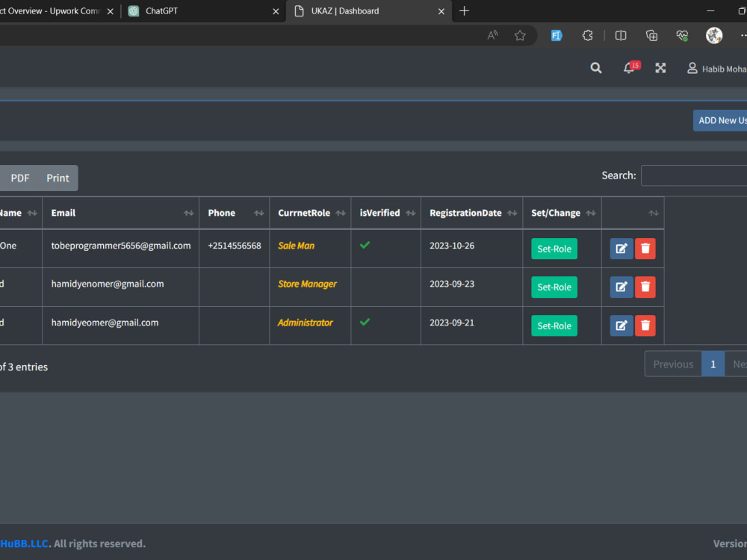The height and width of the screenshot is (560, 747).
Task: Open a new browser tab
Action: pos(464,11)
